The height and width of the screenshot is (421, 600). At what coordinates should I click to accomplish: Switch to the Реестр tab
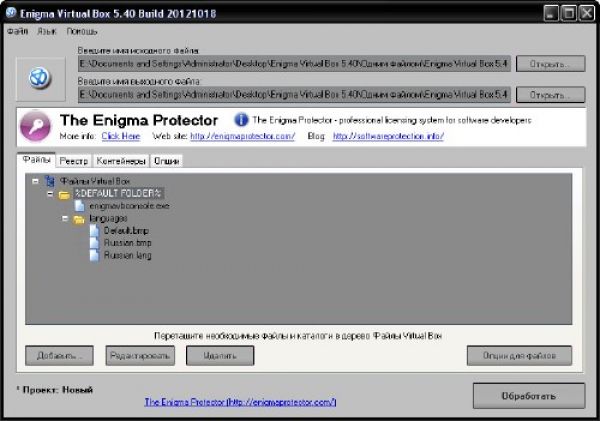coord(74,161)
